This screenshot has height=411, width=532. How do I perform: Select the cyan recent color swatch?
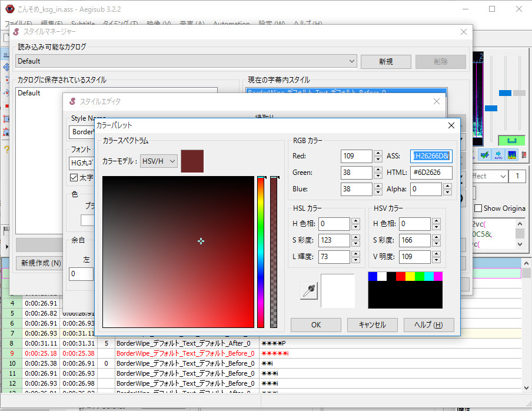tap(428, 276)
